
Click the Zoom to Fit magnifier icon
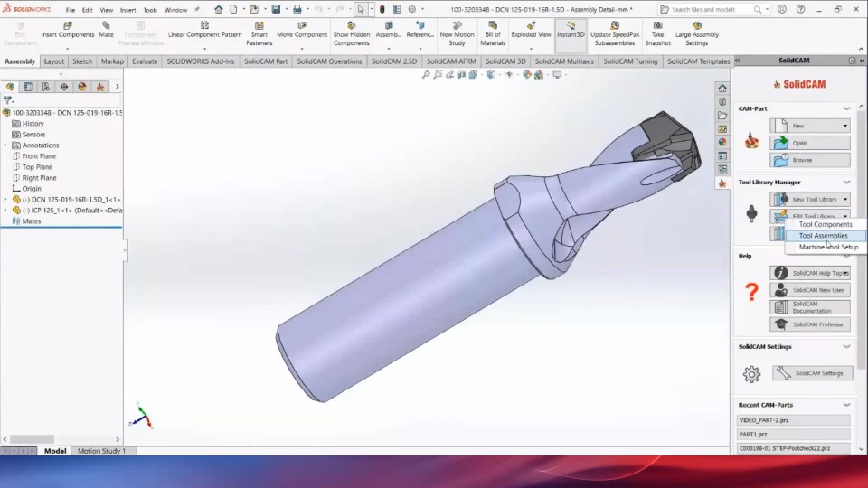coord(426,75)
